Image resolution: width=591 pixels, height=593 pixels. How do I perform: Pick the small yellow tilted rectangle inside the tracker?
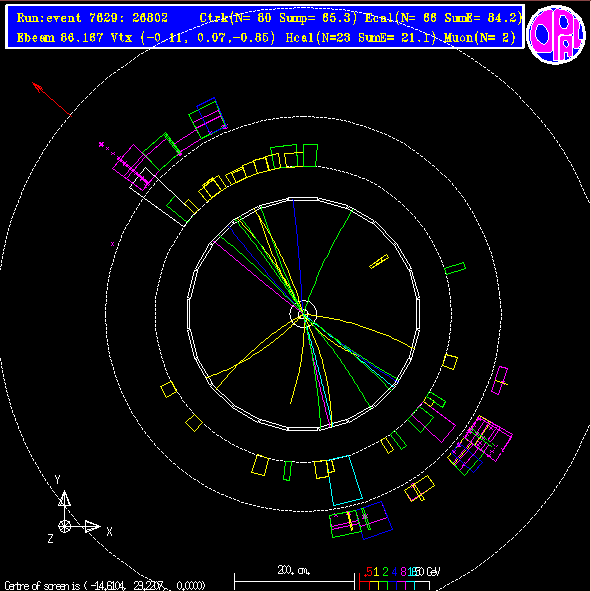coord(379,261)
